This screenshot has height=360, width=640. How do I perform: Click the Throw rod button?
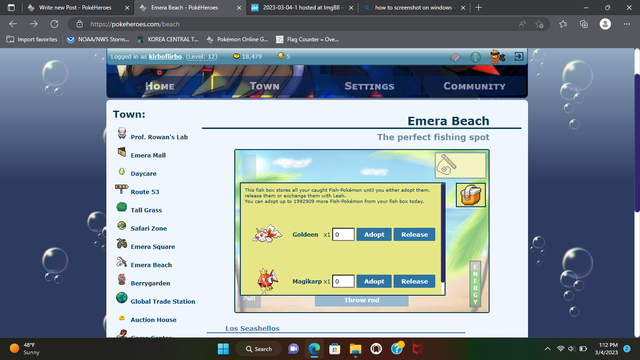click(x=362, y=300)
